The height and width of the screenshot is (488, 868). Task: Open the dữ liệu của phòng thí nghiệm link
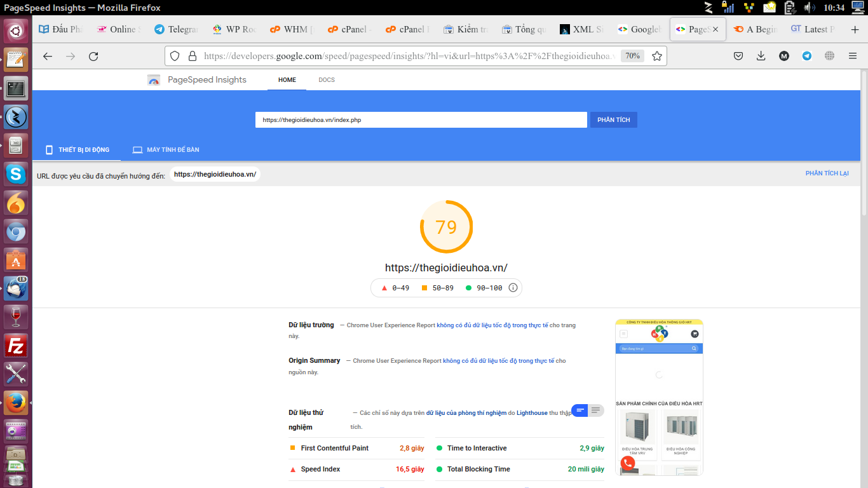click(x=466, y=413)
